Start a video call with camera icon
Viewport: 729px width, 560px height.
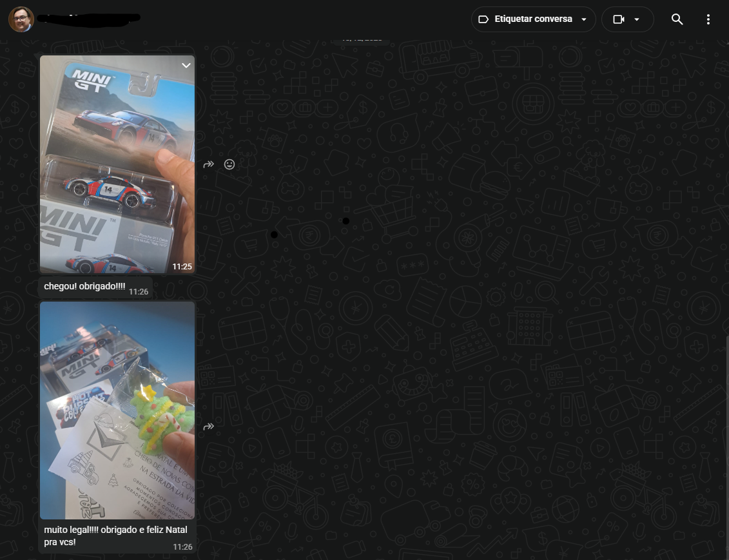[x=618, y=19]
